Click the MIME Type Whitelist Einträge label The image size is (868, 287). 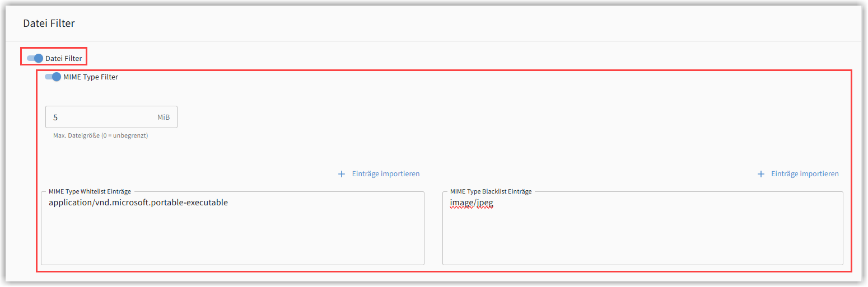[90, 191]
